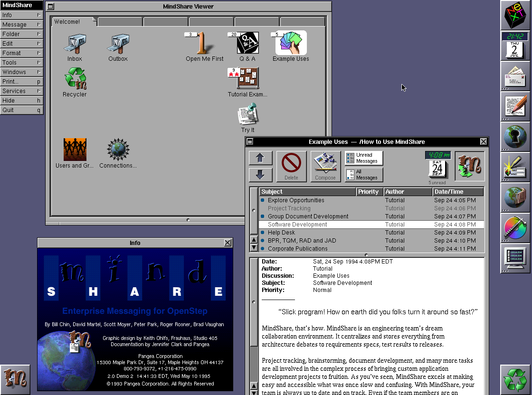Screen dimensions: 532x395
Task: Expand the Format submenu
Action: point(21,53)
